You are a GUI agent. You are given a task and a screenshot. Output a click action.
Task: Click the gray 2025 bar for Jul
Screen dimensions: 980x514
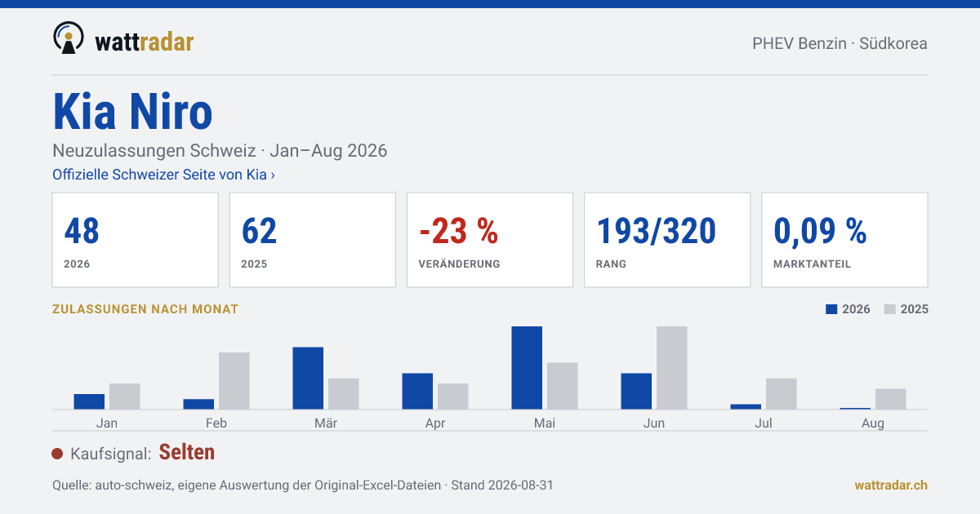click(782, 394)
